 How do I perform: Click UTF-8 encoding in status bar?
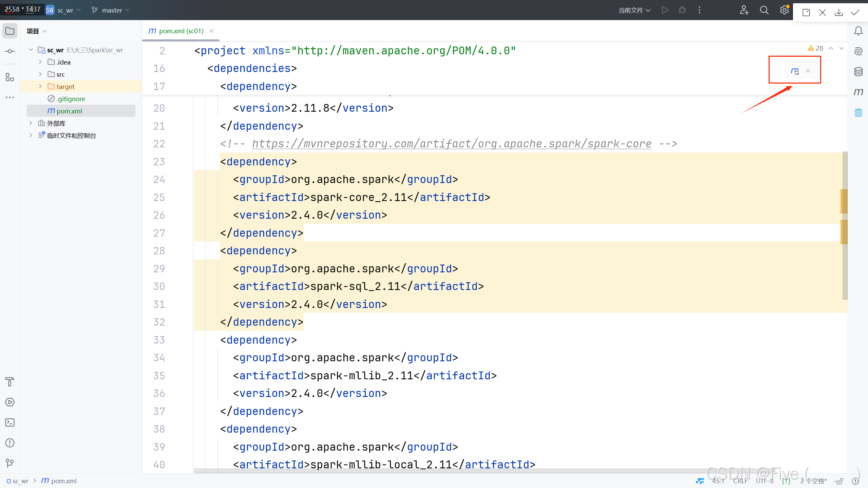pyautogui.click(x=765, y=481)
